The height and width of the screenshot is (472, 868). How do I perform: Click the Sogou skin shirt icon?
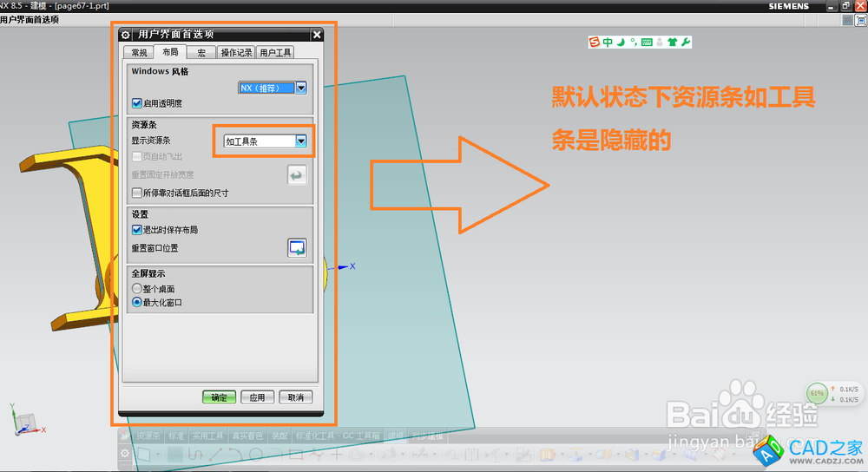click(x=673, y=42)
